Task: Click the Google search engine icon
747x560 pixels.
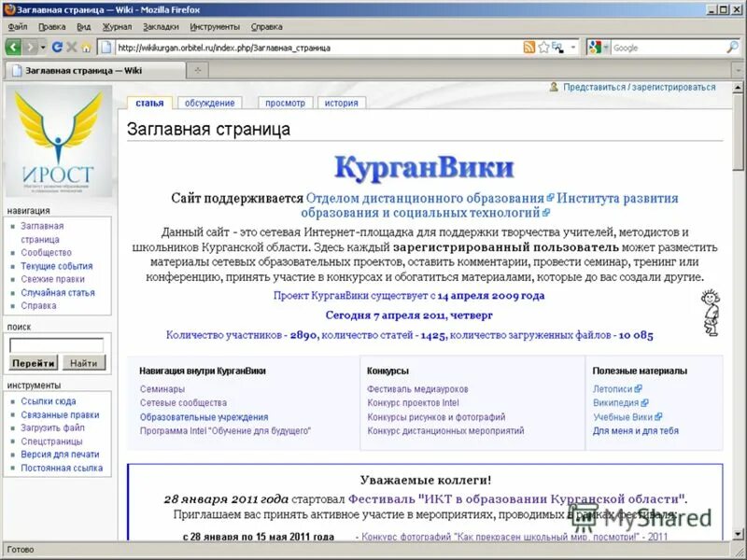Action: 597,47
